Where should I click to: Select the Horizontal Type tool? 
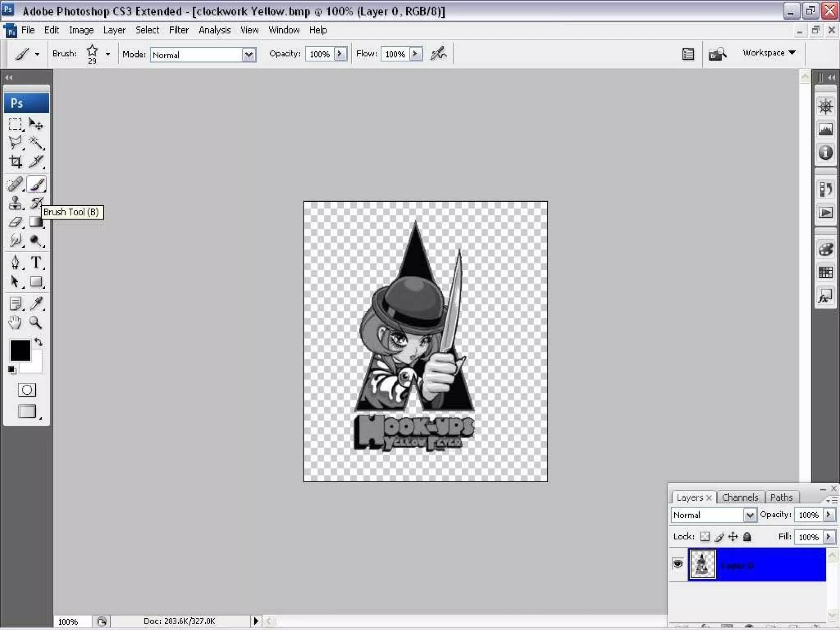[36, 262]
